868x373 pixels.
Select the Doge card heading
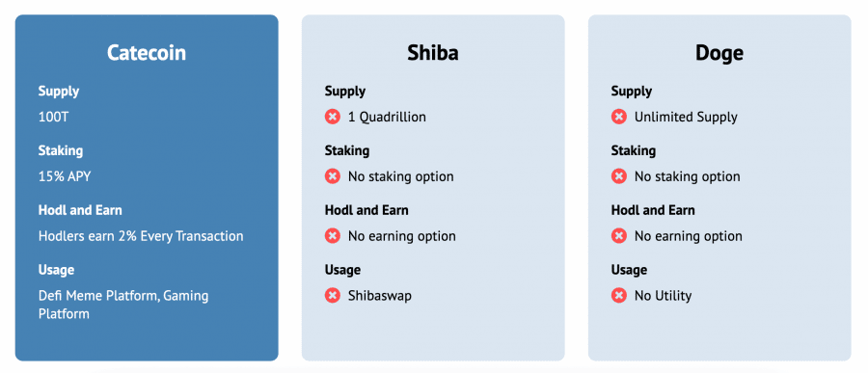[719, 53]
